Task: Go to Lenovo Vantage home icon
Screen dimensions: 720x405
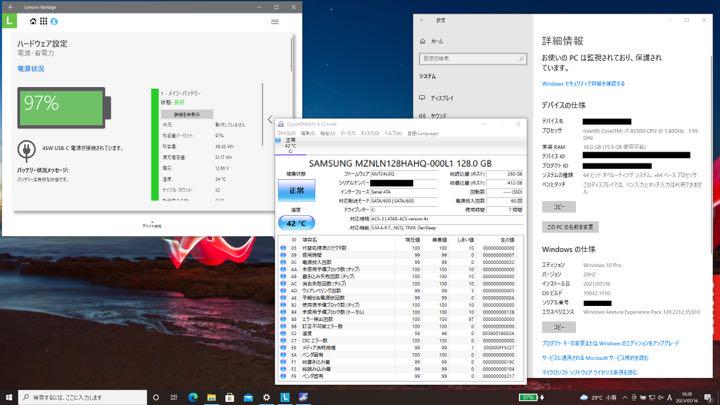Action: point(33,21)
